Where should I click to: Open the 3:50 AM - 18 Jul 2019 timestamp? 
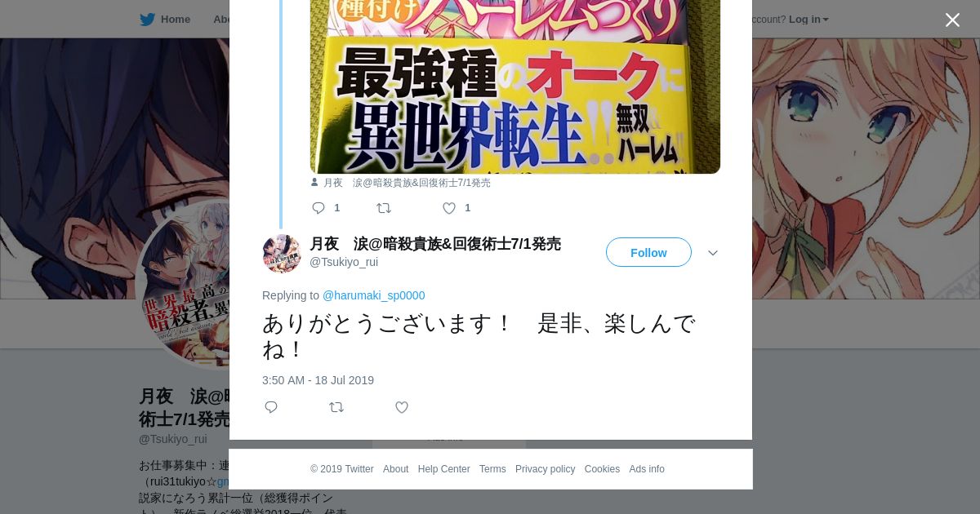(x=318, y=380)
